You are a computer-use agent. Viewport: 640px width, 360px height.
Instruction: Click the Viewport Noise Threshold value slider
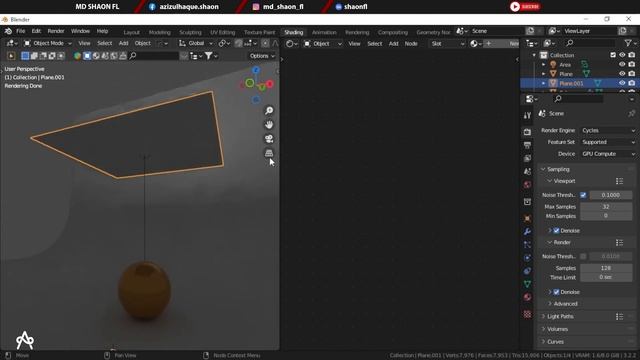tap(611, 195)
